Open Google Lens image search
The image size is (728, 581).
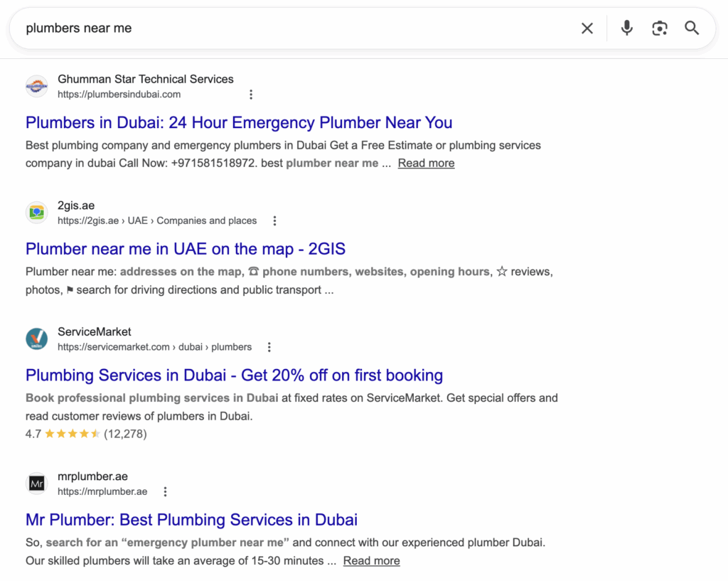(x=659, y=28)
